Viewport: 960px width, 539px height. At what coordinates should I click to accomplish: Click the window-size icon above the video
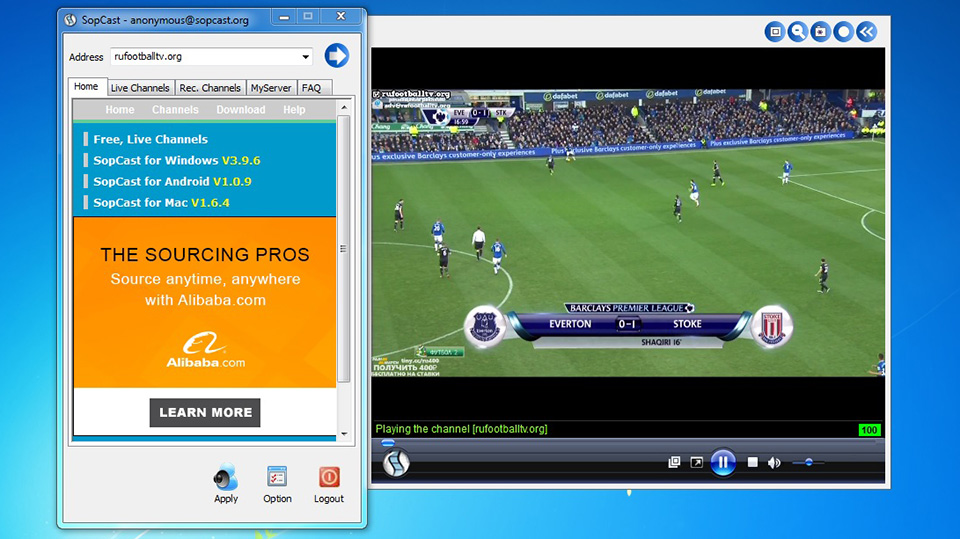(774, 32)
